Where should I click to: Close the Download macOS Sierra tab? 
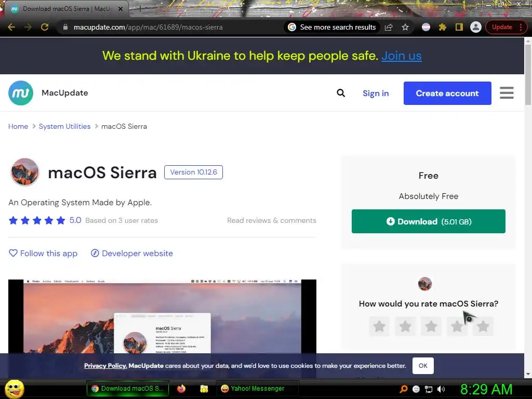point(121,9)
